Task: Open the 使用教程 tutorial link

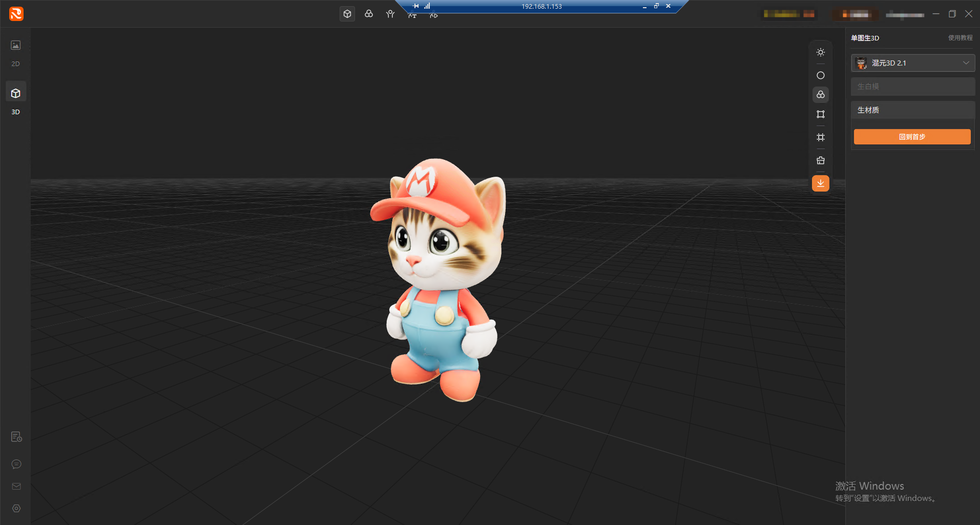Action: pyautogui.click(x=960, y=38)
